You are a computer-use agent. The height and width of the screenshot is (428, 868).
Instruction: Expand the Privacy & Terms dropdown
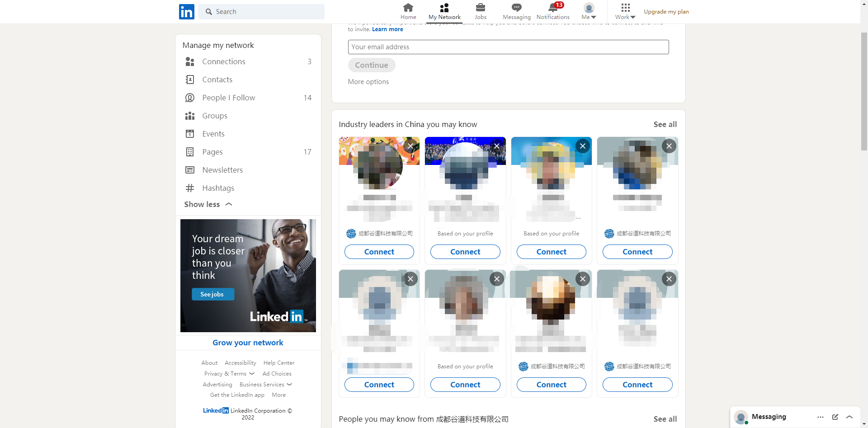tap(229, 374)
